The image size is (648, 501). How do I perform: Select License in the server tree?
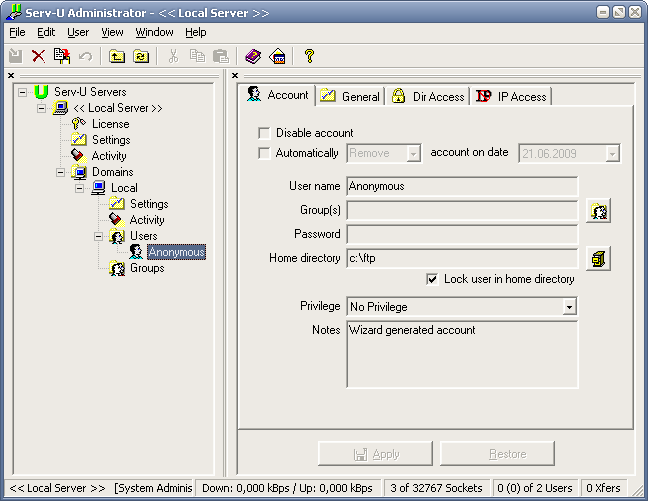point(111,124)
